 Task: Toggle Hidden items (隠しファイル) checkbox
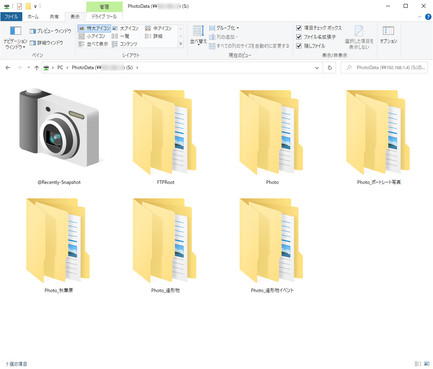pos(311,46)
